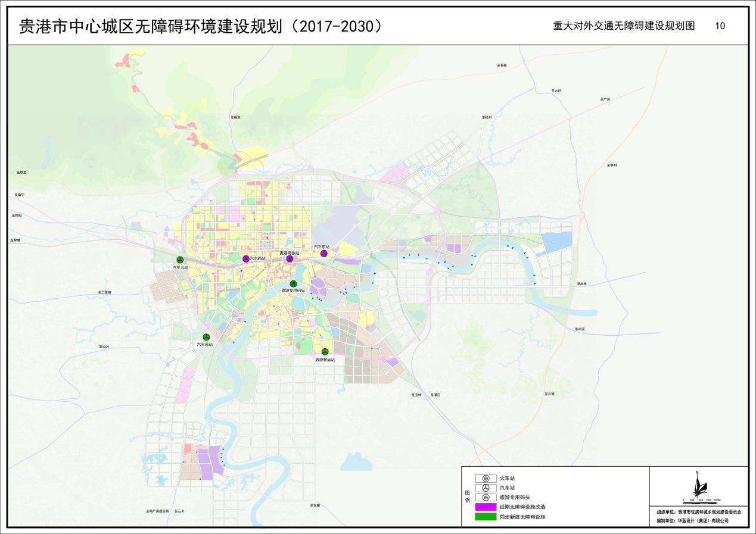Click the 旅游客运站 green station marker
This screenshot has height=534, width=756.
325,352
